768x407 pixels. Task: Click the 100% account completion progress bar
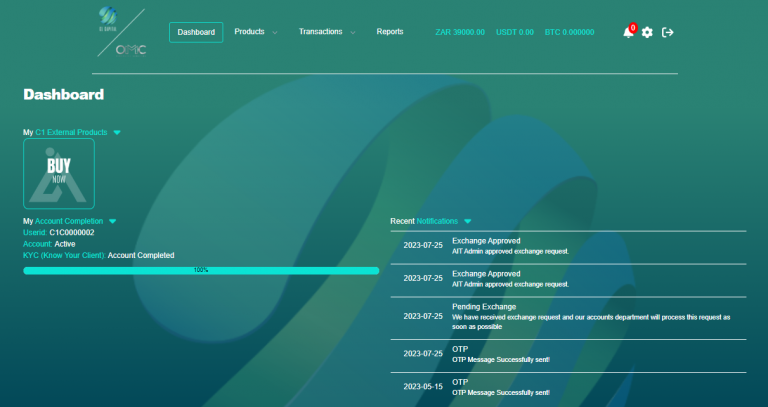coord(201,270)
